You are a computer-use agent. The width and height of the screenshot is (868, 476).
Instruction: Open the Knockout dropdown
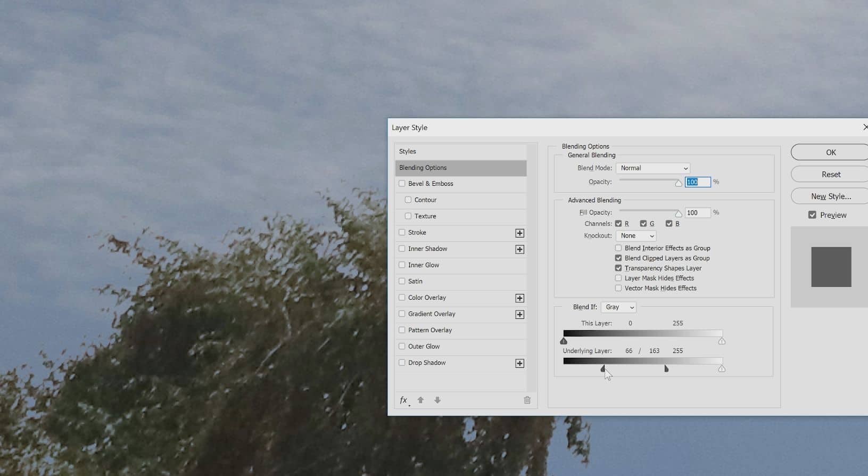coord(636,236)
